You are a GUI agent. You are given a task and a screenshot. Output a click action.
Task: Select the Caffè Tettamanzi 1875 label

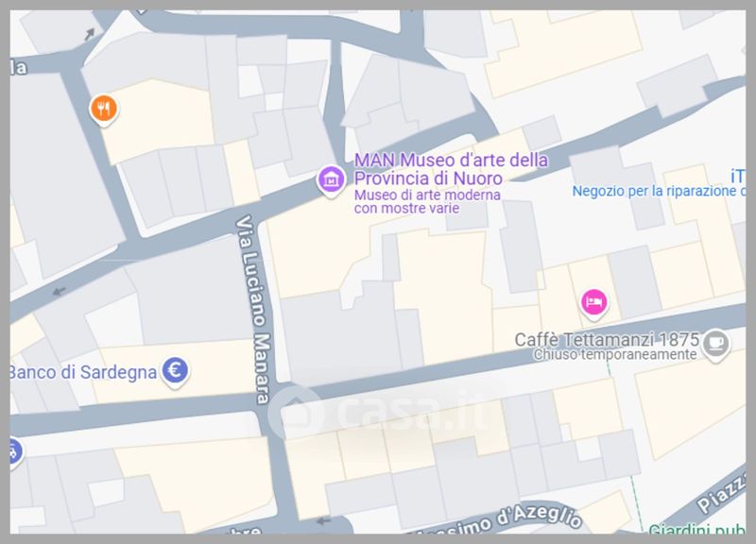tap(606, 339)
